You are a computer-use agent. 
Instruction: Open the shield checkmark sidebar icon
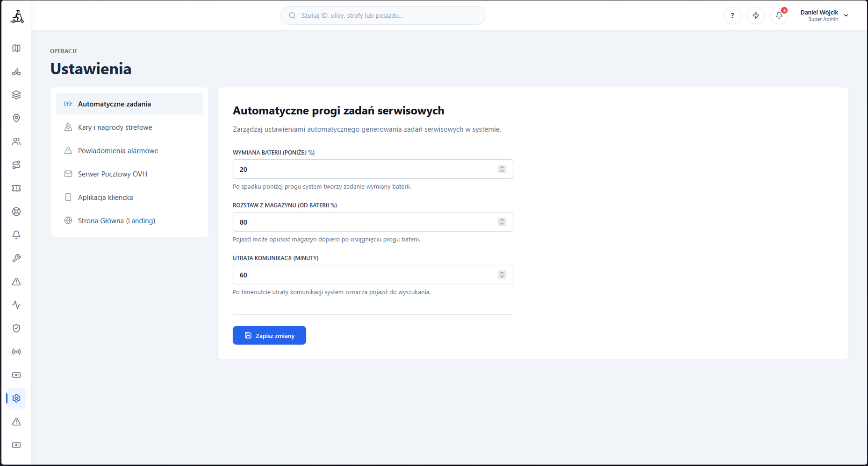click(x=16, y=328)
